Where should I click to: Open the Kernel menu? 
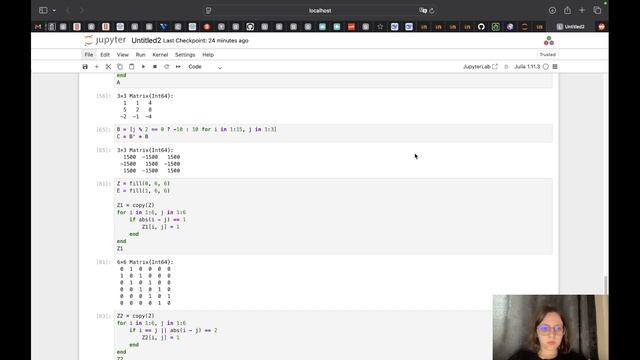pyautogui.click(x=160, y=55)
